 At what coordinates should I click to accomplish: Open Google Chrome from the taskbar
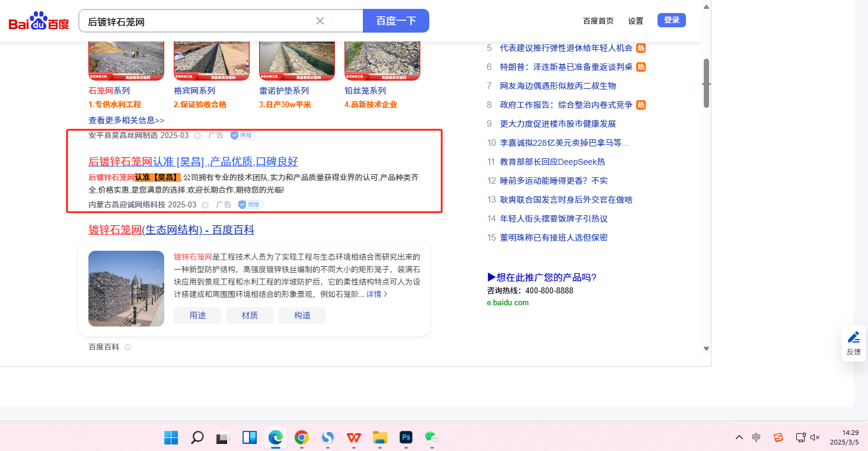(302, 438)
